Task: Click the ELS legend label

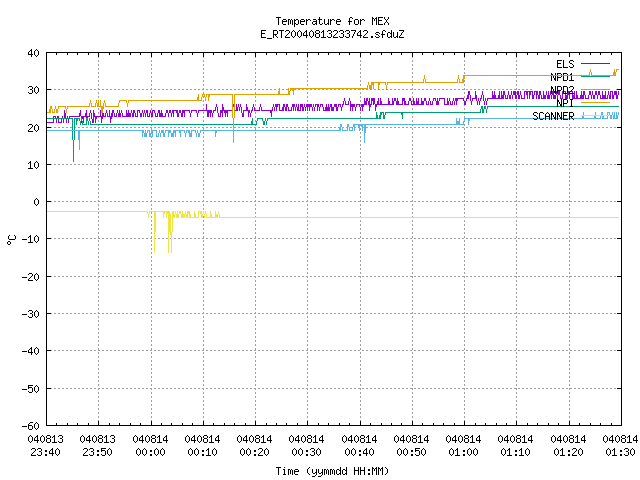Action: click(565, 64)
